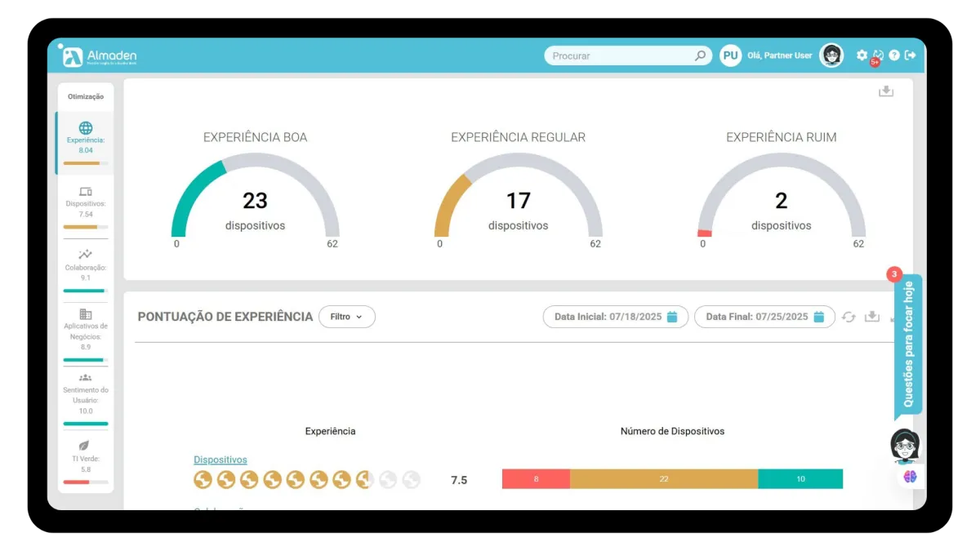Click the Olá, Partner User greeting
The width and height of the screenshot is (980, 551).
(780, 56)
